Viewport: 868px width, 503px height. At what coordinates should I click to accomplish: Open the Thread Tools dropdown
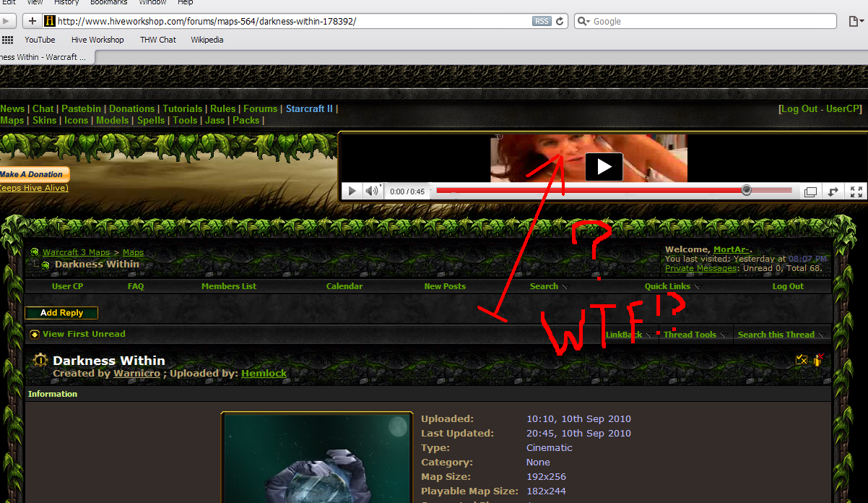coord(695,335)
